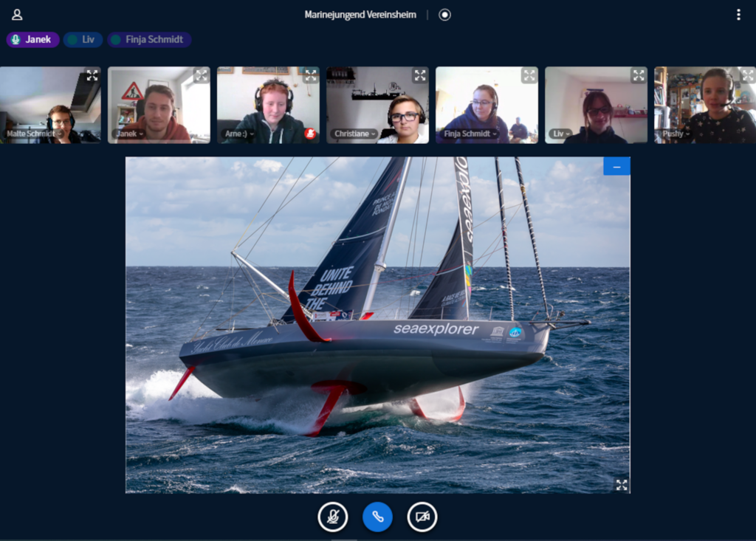
Task: Expand Janek's webcam to fullscreen
Action: coord(202,75)
